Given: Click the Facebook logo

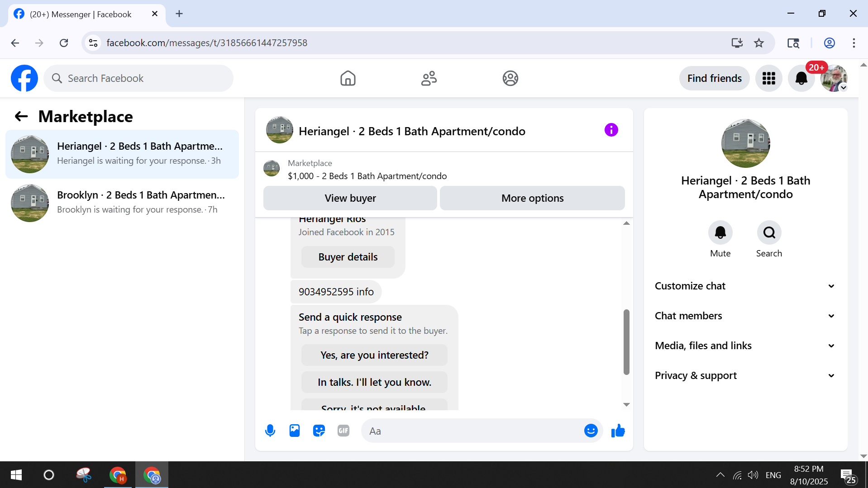Looking at the screenshot, I should pyautogui.click(x=24, y=78).
